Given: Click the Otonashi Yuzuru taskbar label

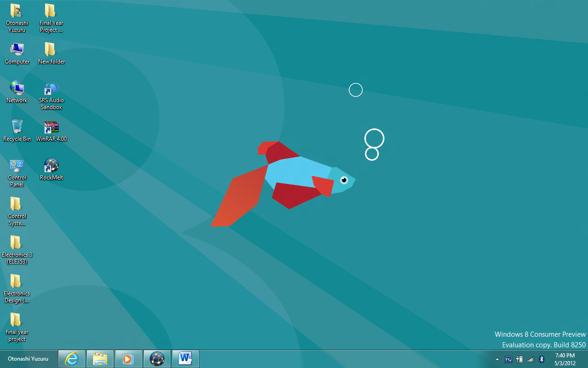Looking at the screenshot, I should click(x=28, y=359).
